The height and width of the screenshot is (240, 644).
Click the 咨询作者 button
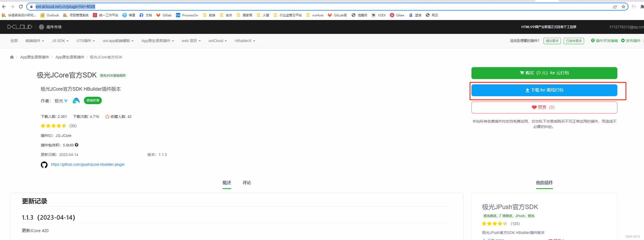[x=93, y=100]
